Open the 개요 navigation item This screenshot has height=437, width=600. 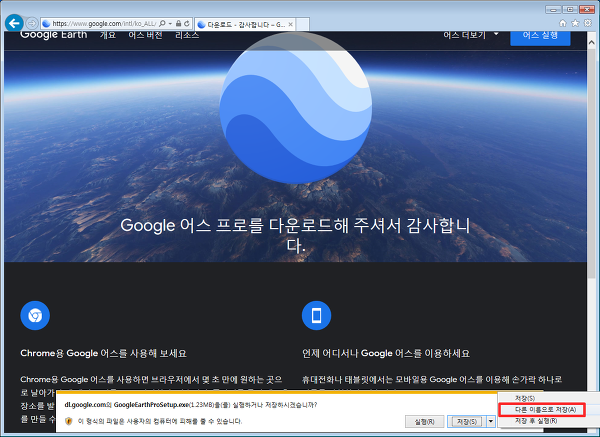tap(108, 35)
